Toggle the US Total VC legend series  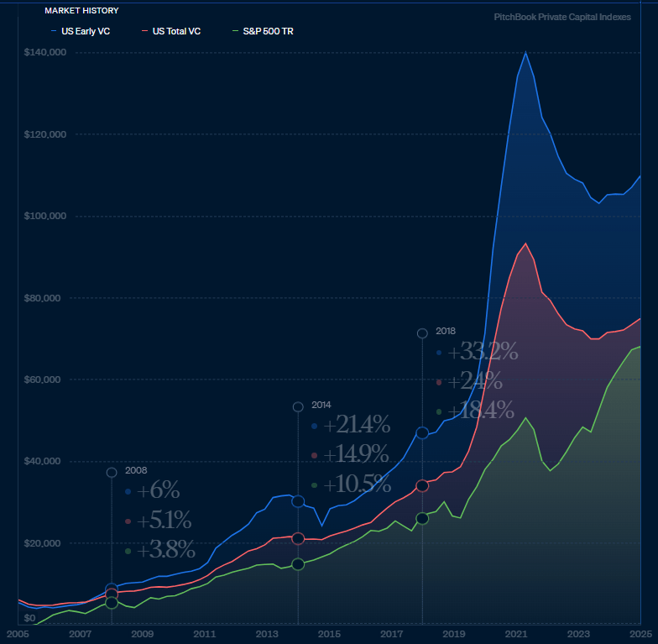pyautogui.click(x=176, y=31)
